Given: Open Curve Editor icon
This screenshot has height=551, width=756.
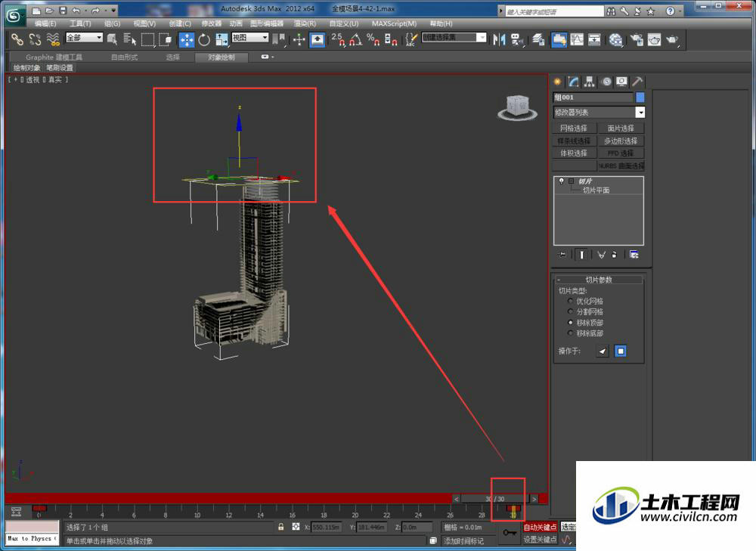Looking at the screenshot, I should [577, 39].
